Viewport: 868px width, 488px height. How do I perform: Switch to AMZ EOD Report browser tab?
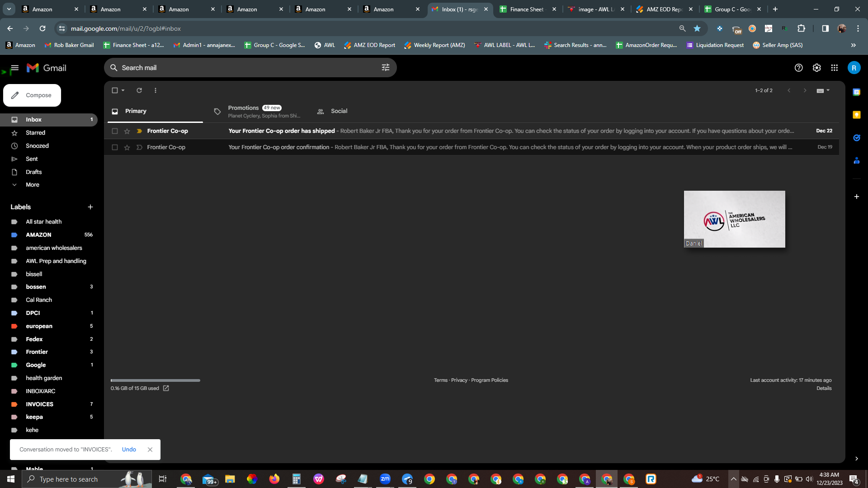pos(665,9)
